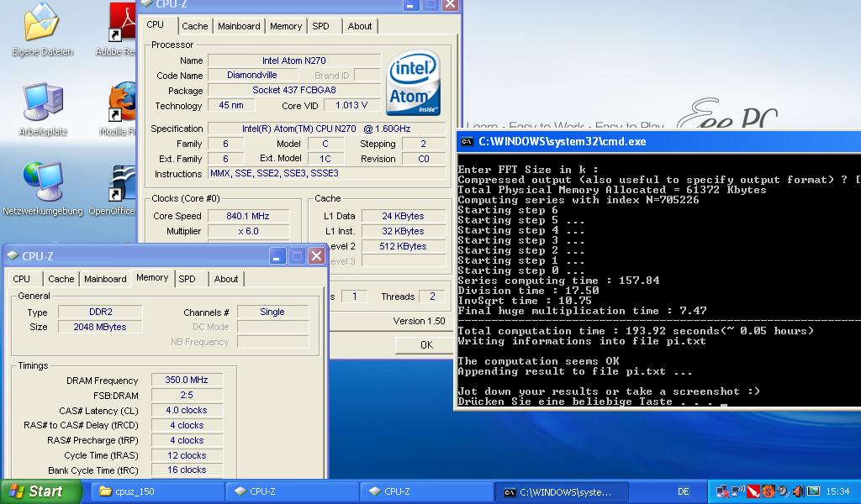Click the CPU-Z Memory window title icon
Screen dimensions: 861x504
click(x=13, y=256)
